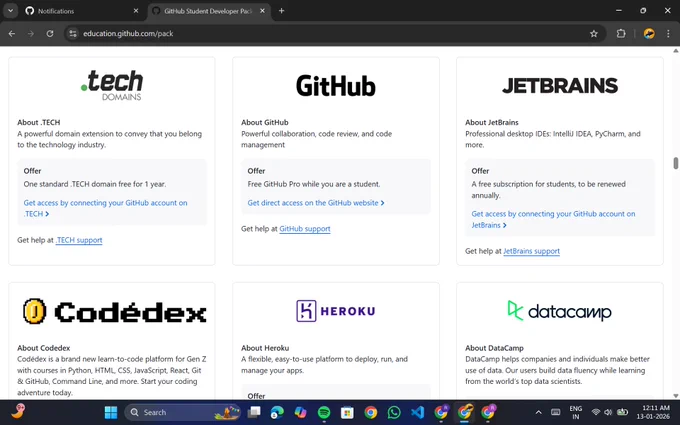680x425 pixels.
Task: Click the 'About JetBrains' heading
Action: point(492,122)
